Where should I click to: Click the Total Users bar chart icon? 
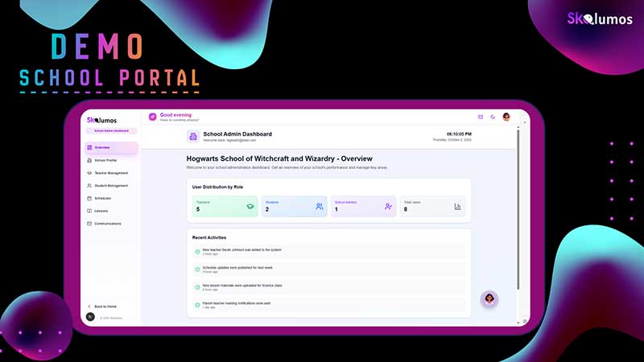tap(457, 207)
